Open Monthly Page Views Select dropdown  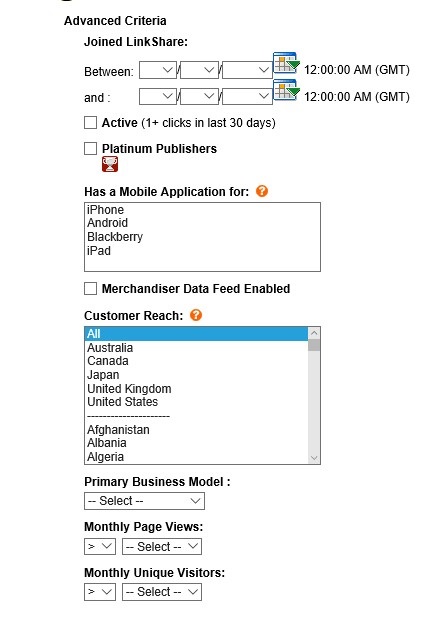[162, 547]
